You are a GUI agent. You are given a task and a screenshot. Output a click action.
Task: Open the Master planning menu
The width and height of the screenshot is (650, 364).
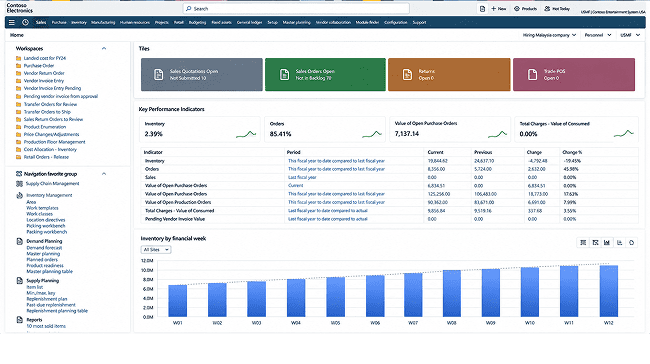coord(296,22)
